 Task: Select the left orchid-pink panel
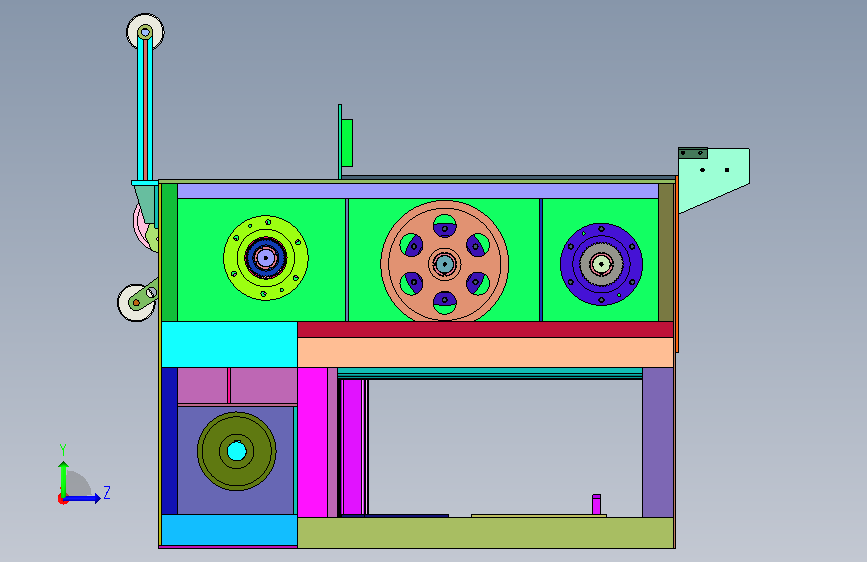[x=202, y=386]
